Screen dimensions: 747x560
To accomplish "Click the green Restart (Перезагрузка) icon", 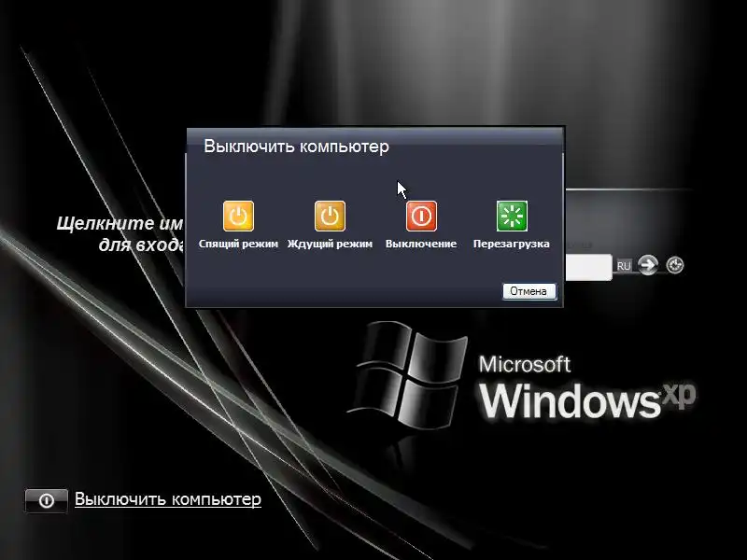I will pos(512,217).
